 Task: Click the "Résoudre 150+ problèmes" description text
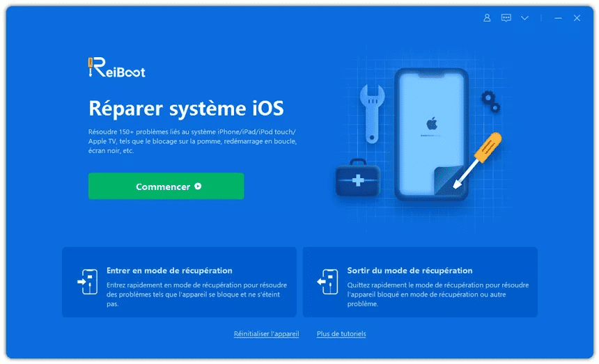tap(192, 141)
